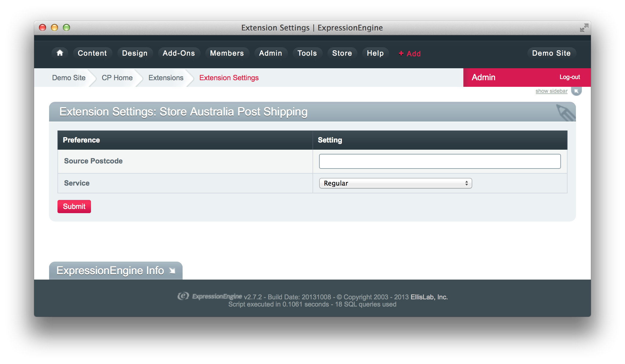Expand the ExpressionEngine Info panel
This screenshot has width=625, height=364.
tap(116, 271)
